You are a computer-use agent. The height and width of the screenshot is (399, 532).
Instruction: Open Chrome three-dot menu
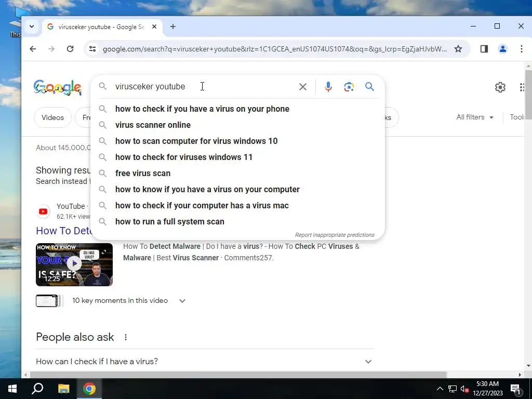tap(521, 49)
